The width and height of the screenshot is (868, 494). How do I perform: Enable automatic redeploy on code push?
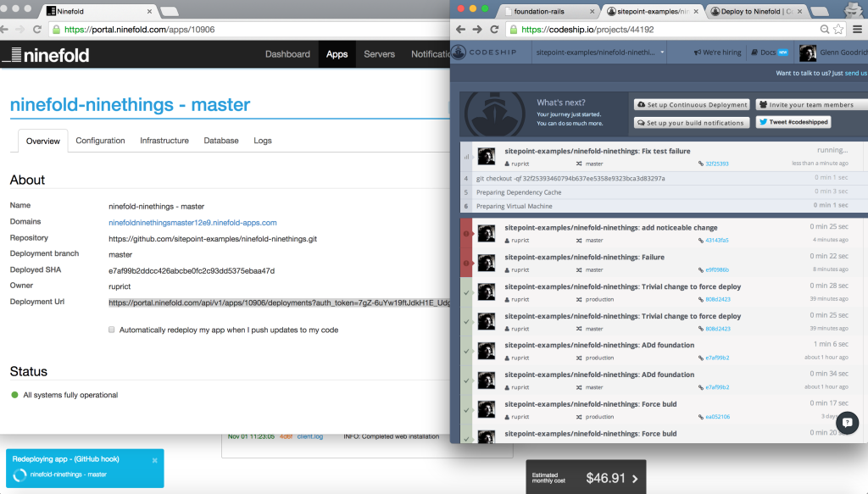pos(111,330)
